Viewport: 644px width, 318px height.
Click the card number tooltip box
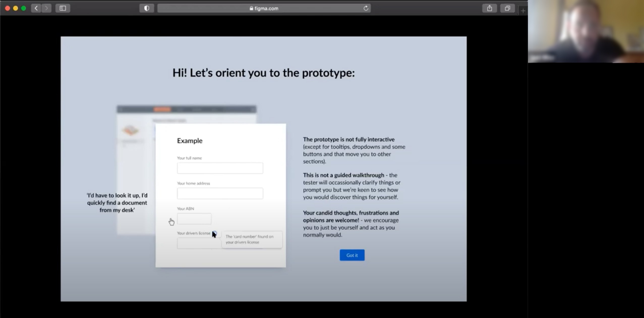(252, 239)
